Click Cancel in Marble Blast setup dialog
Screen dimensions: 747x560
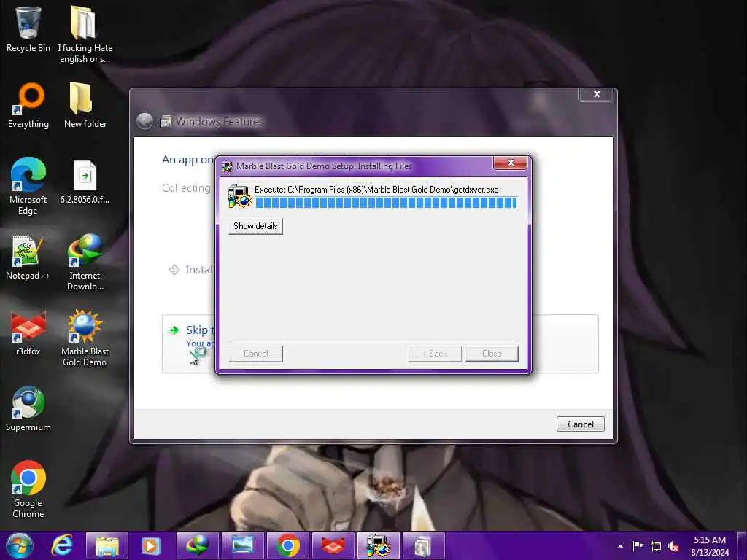[x=255, y=354]
